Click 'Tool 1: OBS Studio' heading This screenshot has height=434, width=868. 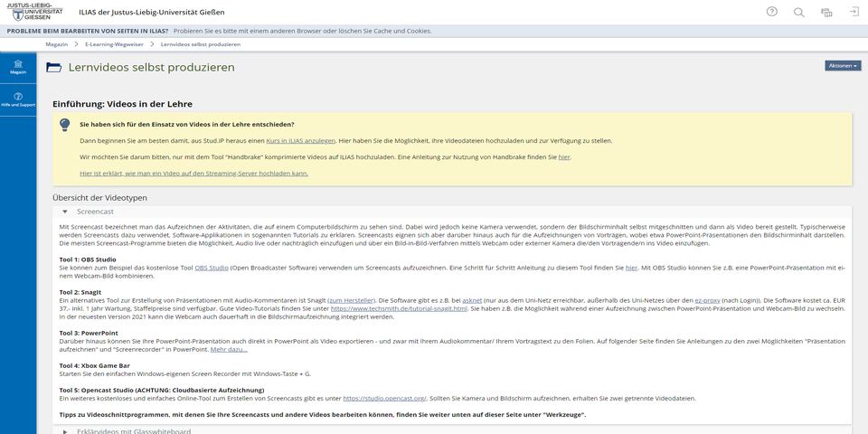point(88,259)
